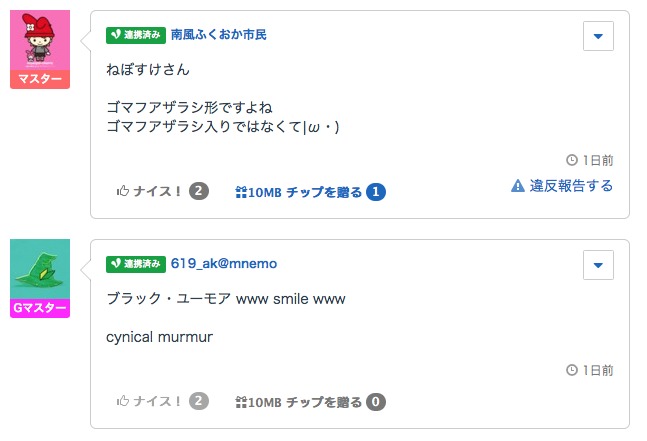Viewport: 647px width, 441px height.
Task: Report the first comment via 違反報告する
Action: (570, 185)
